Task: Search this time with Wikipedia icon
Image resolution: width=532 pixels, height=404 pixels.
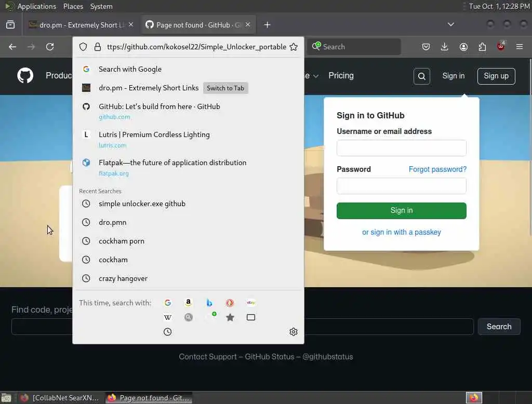Action: pyautogui.click(x=168, y=317)
